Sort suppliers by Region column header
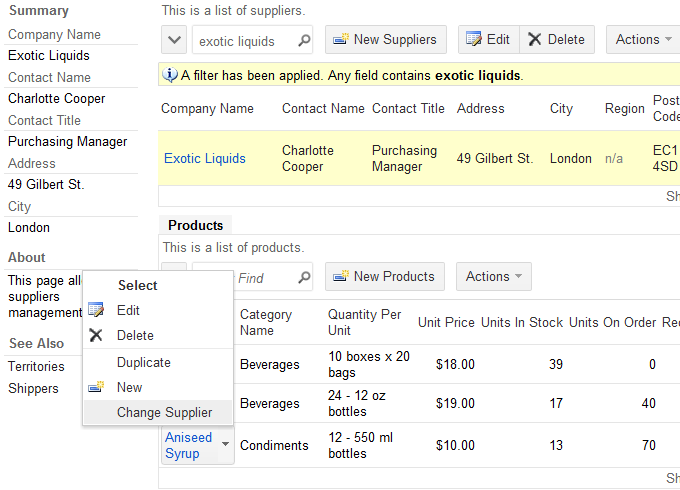The height and width of the screenshot is (490, 680). click(624, 108)
